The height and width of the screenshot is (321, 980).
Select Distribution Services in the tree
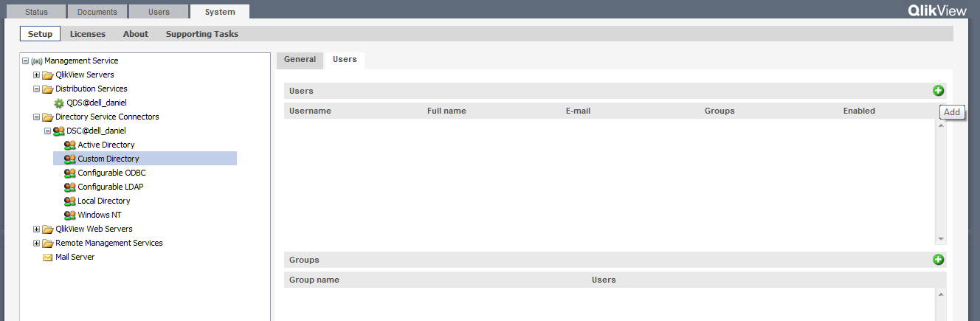pyautogui.click(x=92, y=89)
